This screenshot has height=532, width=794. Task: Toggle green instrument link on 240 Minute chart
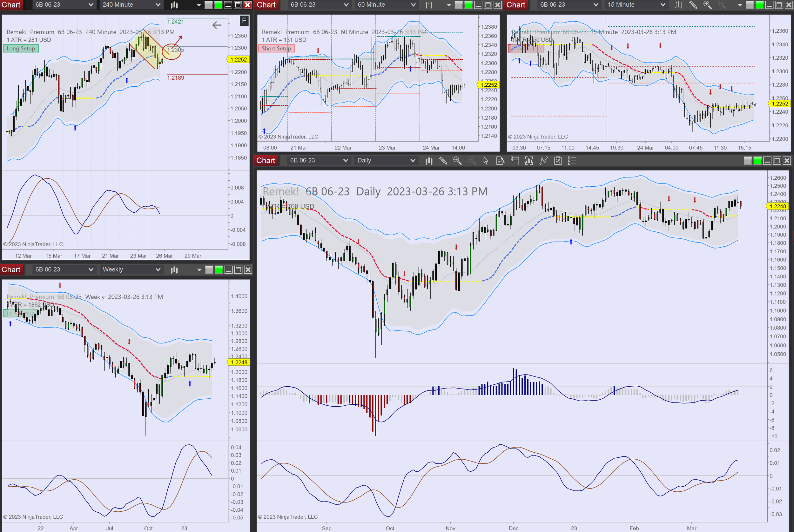218,5
